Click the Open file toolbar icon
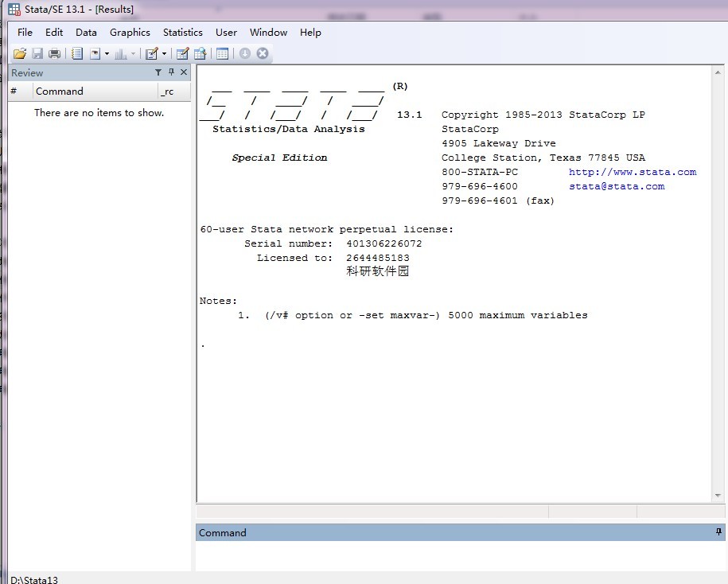 20,53
